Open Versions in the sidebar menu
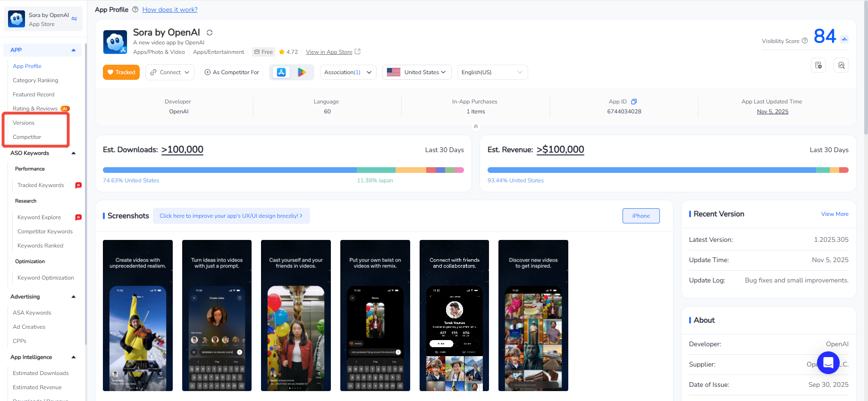This screenshot has width=868, height=401. pyautogui.click(x=24, y=123)
